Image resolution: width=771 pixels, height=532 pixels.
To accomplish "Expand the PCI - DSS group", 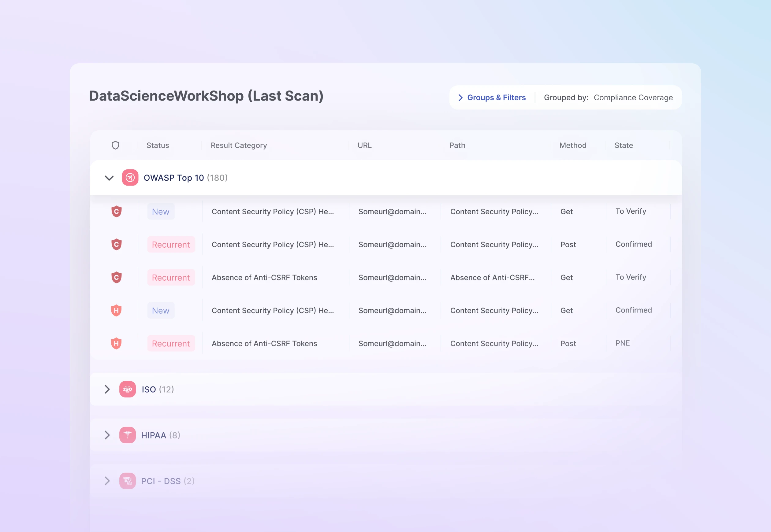I will coord(107,481).
